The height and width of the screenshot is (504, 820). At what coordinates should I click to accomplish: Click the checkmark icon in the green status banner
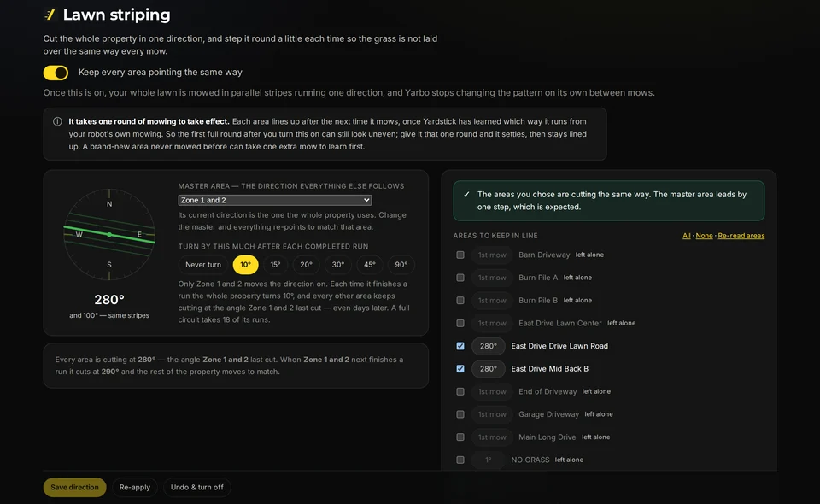(x=466, y=195)
